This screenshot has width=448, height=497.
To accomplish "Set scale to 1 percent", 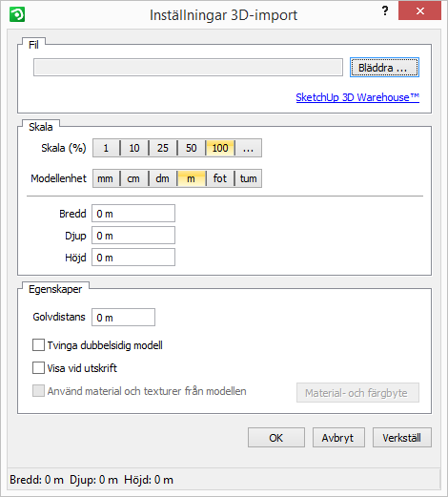I will click(106, 148).
